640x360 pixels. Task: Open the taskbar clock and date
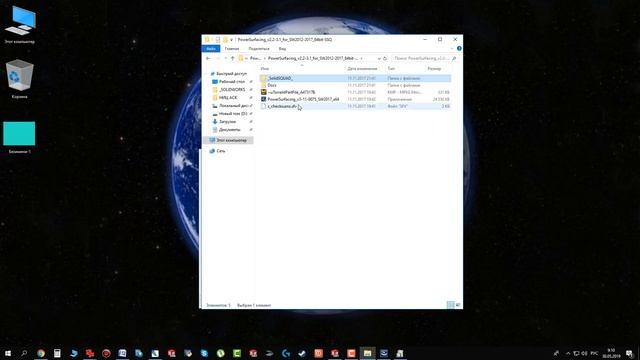(611, 353)
